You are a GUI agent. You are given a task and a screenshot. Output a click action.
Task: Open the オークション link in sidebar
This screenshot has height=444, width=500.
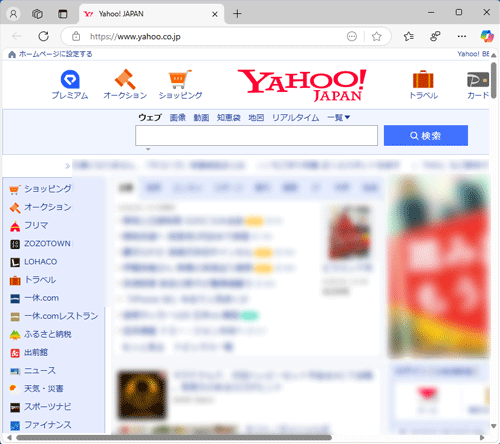[x=48, y=207]
